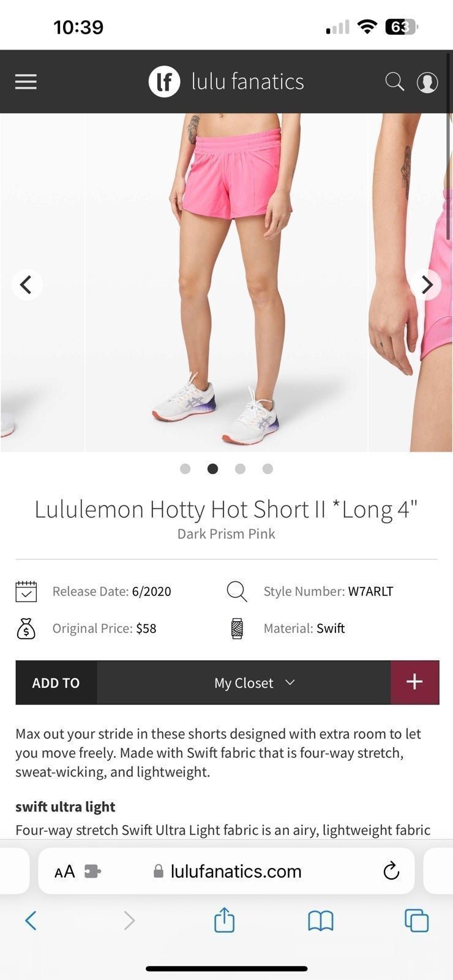
Task: Tap the pink shorts product image
Action: [x=226, y=282]
